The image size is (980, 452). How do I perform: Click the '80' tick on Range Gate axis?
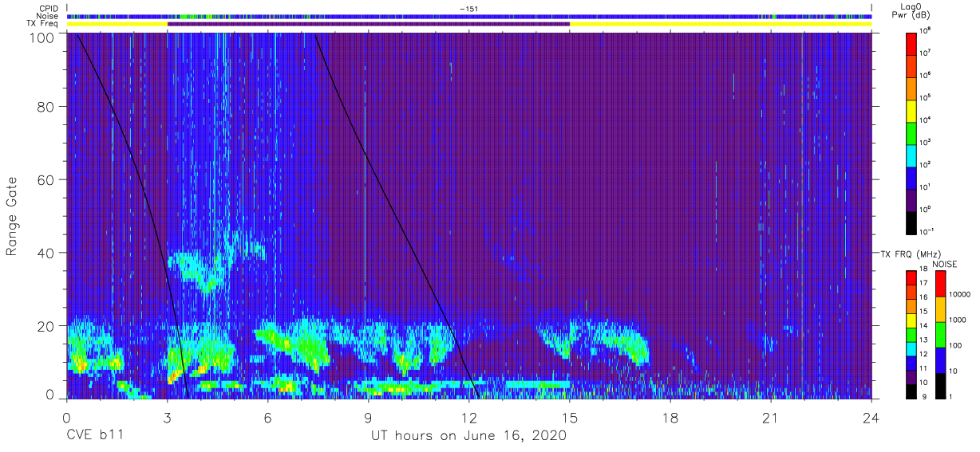pyautogui.click(x=46, y=108)
